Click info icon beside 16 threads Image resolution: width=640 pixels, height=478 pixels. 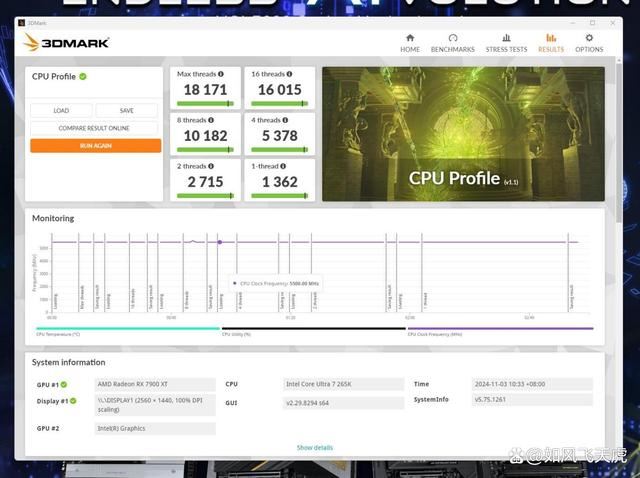point(289,74)
